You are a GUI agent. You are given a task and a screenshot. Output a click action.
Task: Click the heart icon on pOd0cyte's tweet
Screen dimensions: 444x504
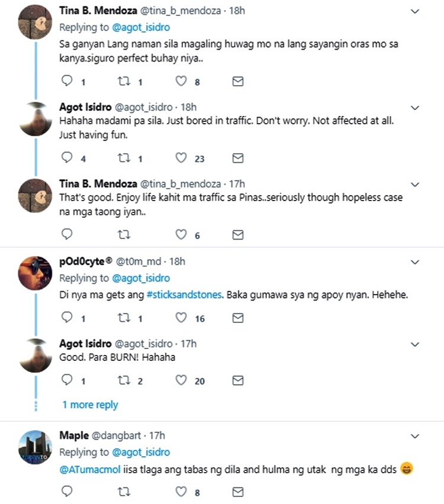point(181,318)
